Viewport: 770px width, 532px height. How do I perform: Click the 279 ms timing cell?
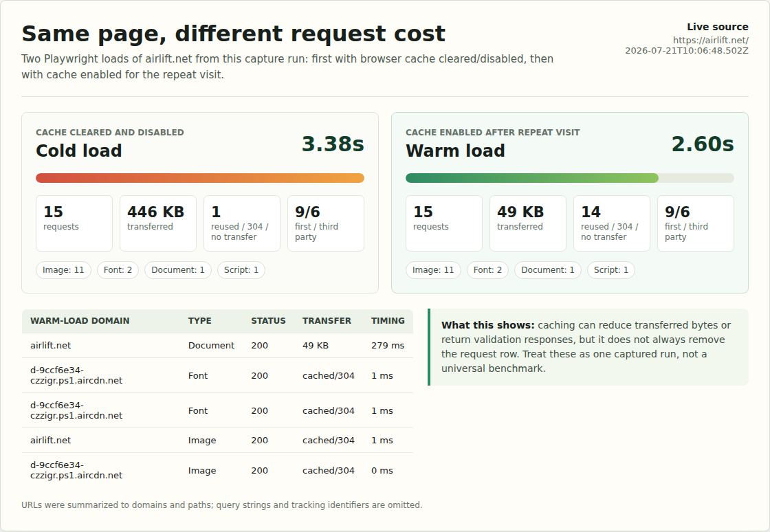[388, 346]
